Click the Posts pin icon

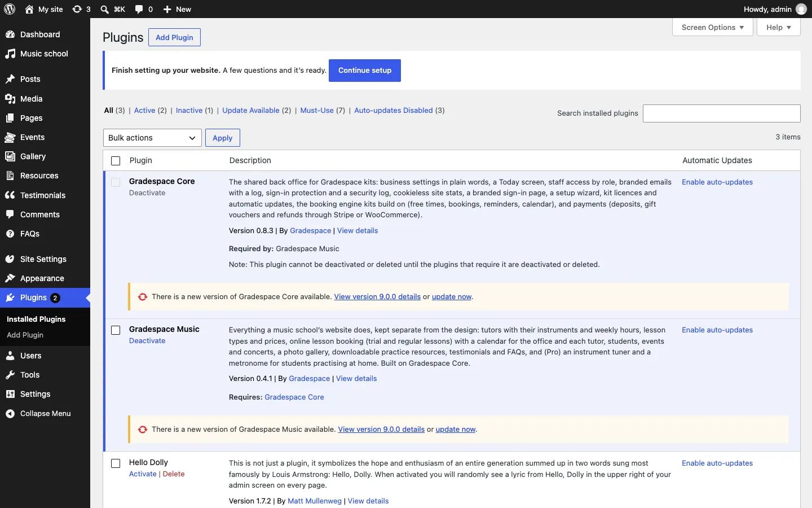[x=10, y=79]
